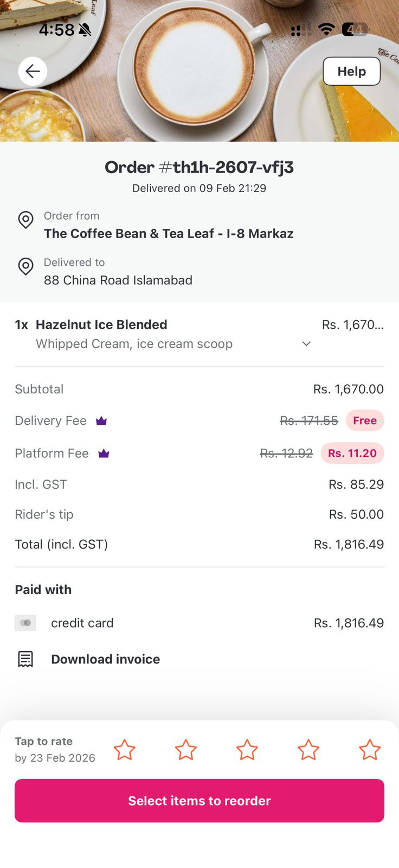
Task: Open the Download invoice link
Action: 105,659
